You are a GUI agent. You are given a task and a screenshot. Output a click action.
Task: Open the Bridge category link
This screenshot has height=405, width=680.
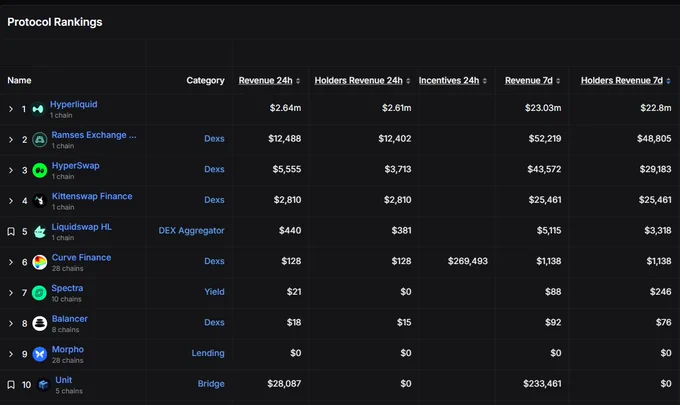[x=211, y=384]
